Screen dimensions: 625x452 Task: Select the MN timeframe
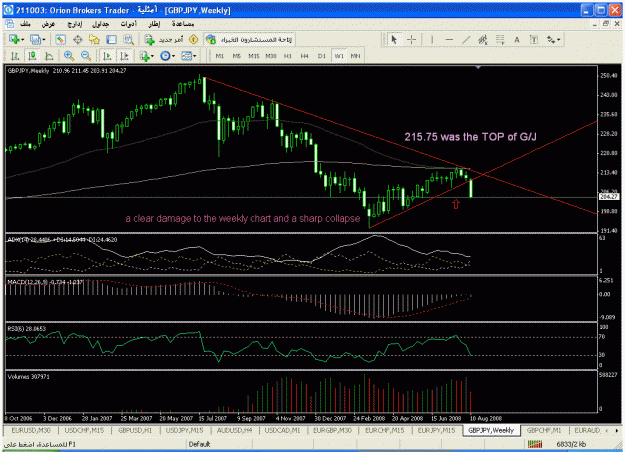pos(355,56)
